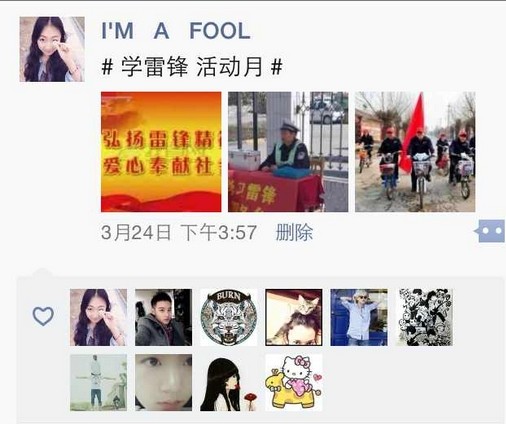Click the 3月24日 下午3:57 timestamp

click(179, 232)
